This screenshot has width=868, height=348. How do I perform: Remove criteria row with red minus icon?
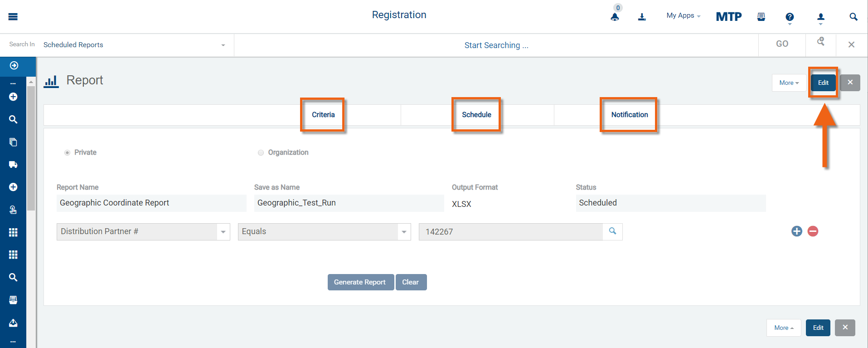click(x=813, y=231)
